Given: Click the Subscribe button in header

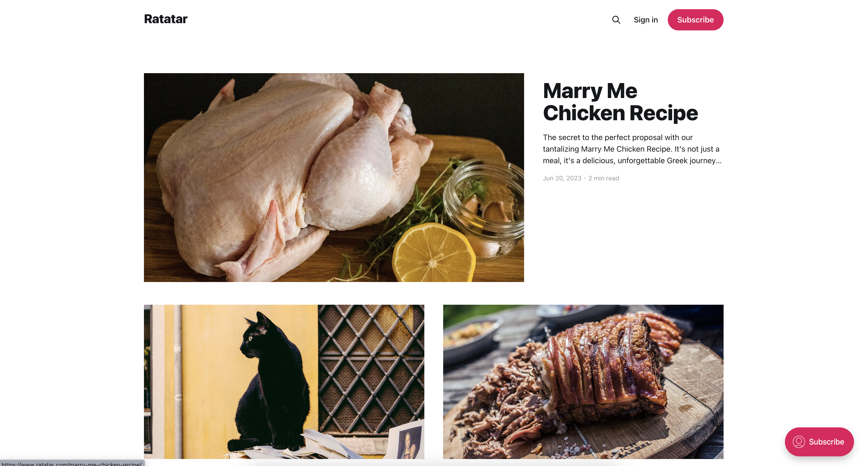Looking at the screenshot, I should tap(695, 20).
